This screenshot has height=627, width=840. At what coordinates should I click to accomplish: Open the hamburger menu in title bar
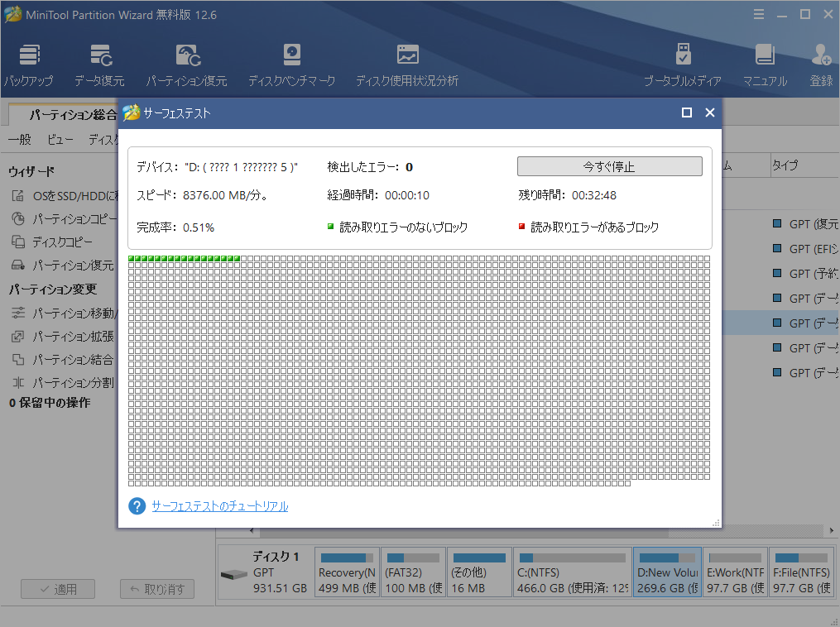759,14
